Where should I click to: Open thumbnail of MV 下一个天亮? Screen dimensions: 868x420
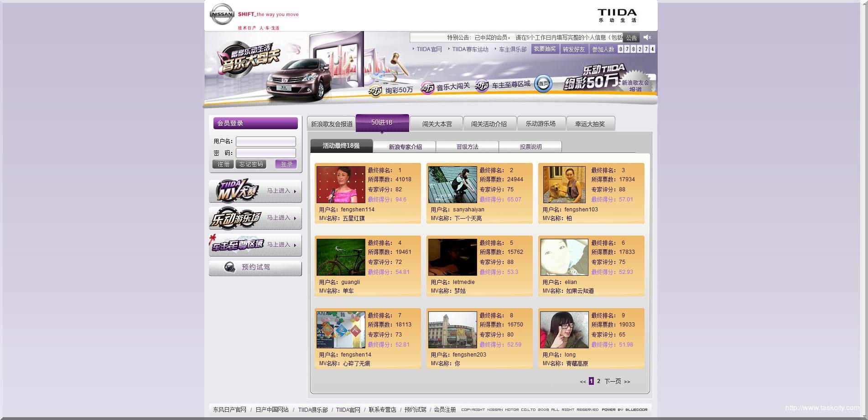pos(452,184)
